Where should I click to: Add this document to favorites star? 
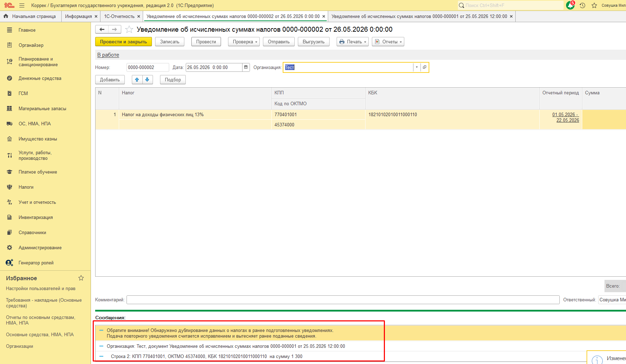(x=129, y=29)
